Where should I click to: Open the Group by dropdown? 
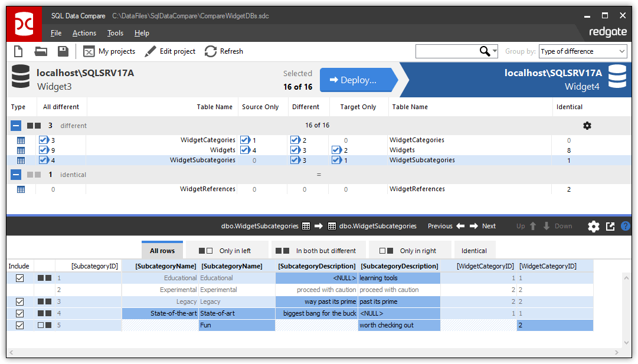(583, 51)
